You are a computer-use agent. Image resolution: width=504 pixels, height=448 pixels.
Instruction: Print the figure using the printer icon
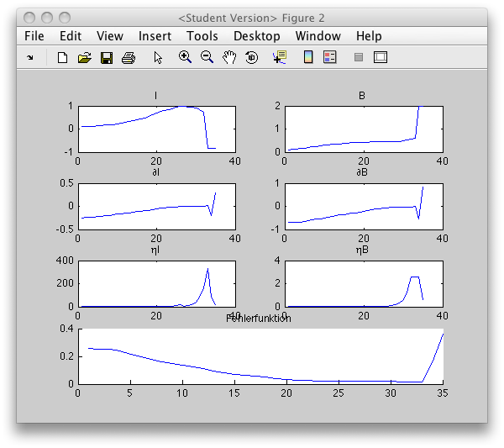[x=129, y=58]
